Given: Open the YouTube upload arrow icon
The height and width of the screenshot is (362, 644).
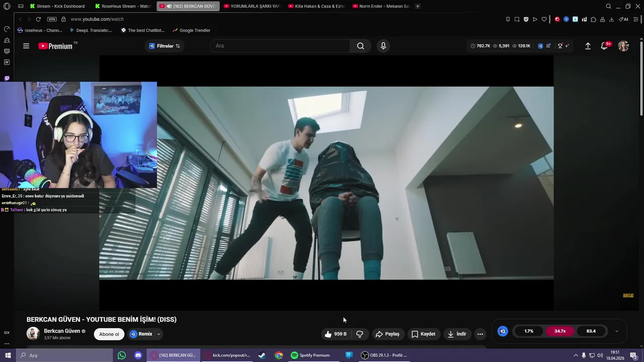Looking at the screenshot, I should point(588,46).
